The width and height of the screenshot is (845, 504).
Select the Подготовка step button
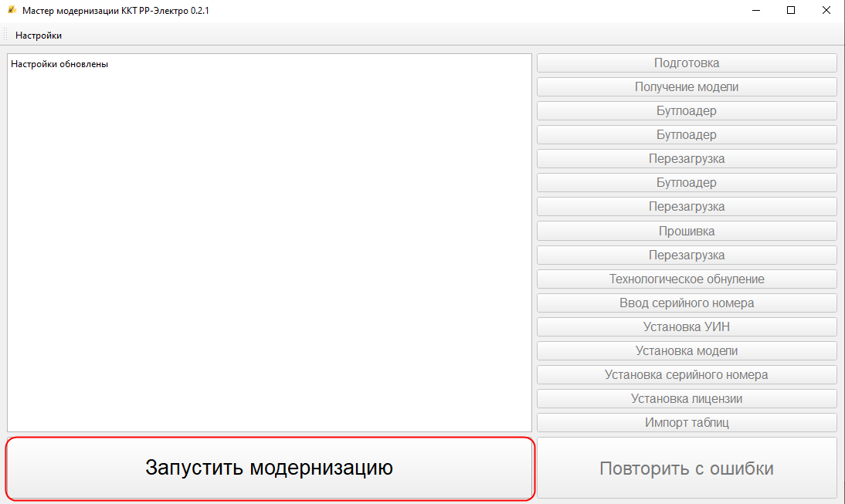(687, 63)
